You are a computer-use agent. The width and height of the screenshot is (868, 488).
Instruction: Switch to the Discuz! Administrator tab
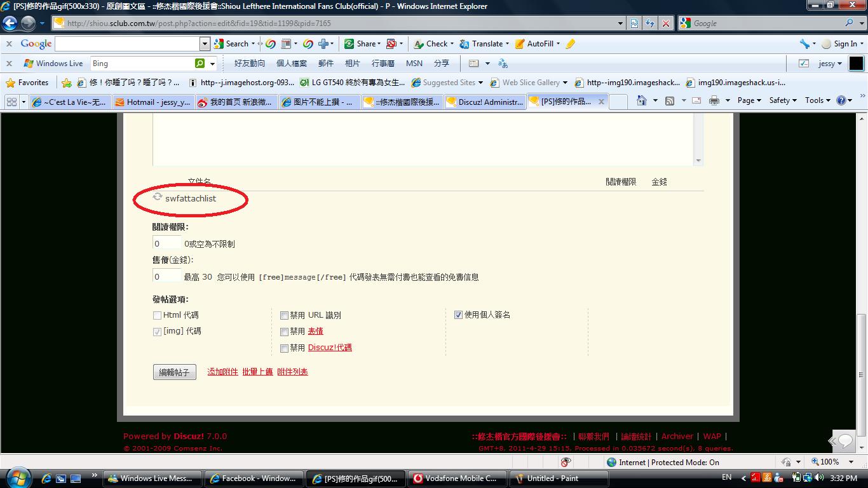click(485, 102)
